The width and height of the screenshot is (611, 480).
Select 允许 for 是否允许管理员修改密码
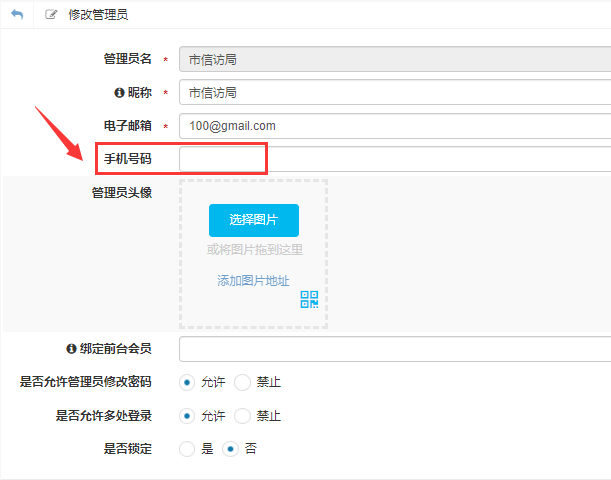pyautogui.click(x=187, y=382)
